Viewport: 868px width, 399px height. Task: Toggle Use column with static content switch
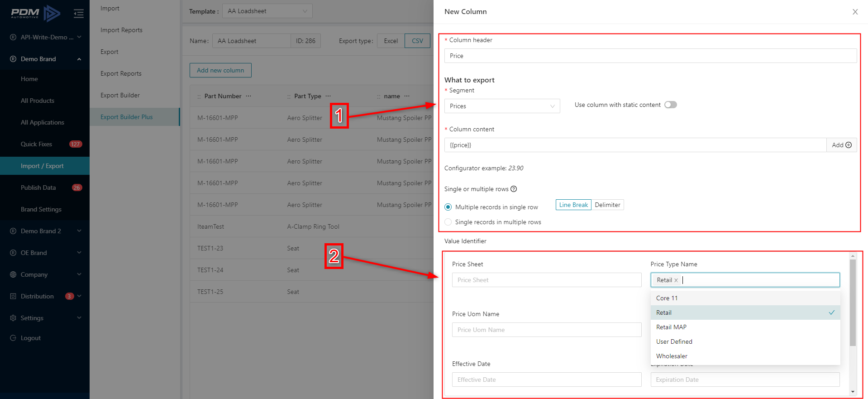click(670, 105)
